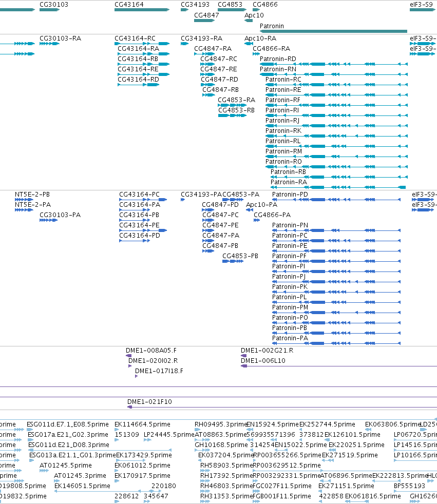Click the CG4853-PB protein label
The image size is (437, 504).
tap(240, 256)
